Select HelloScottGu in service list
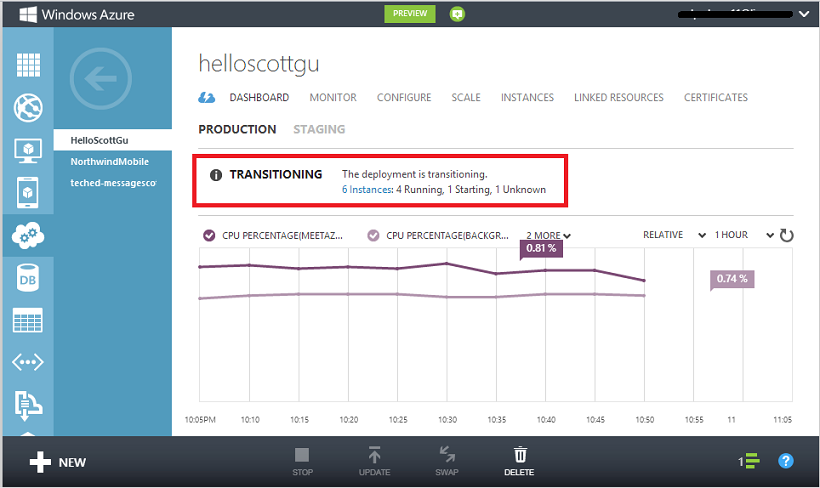This screenshot has height=488, width=820. point(112,140)
